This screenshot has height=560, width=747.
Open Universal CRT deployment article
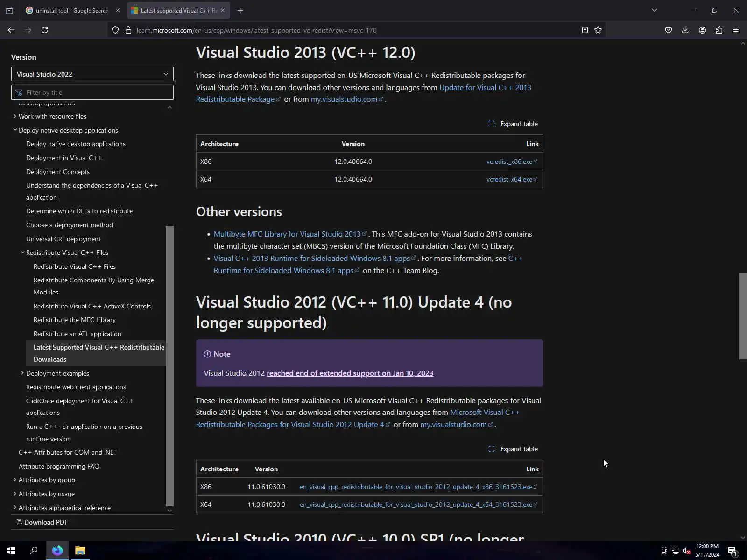[63, 239]
